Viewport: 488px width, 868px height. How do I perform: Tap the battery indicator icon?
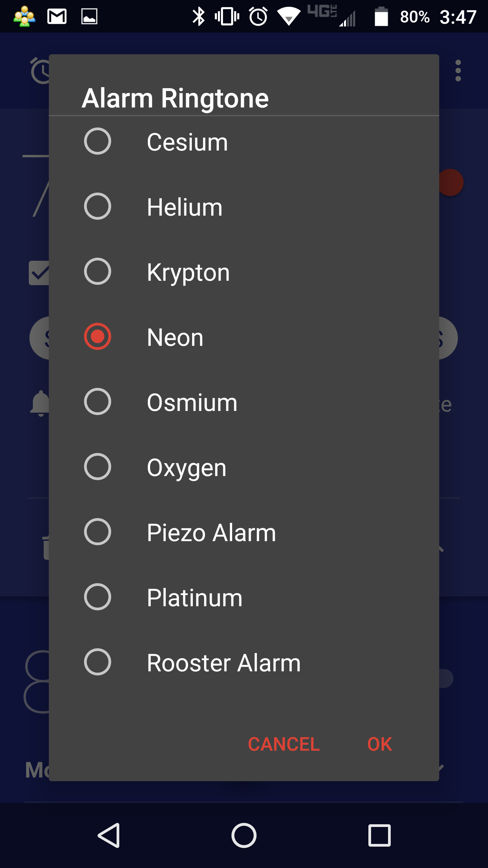click(381, 16)
